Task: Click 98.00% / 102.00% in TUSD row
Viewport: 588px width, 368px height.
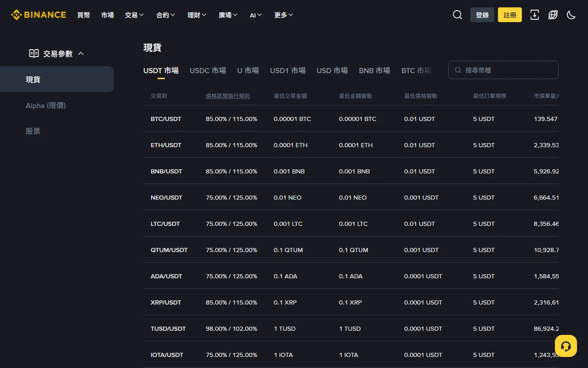Action: (x=232, y=328)
